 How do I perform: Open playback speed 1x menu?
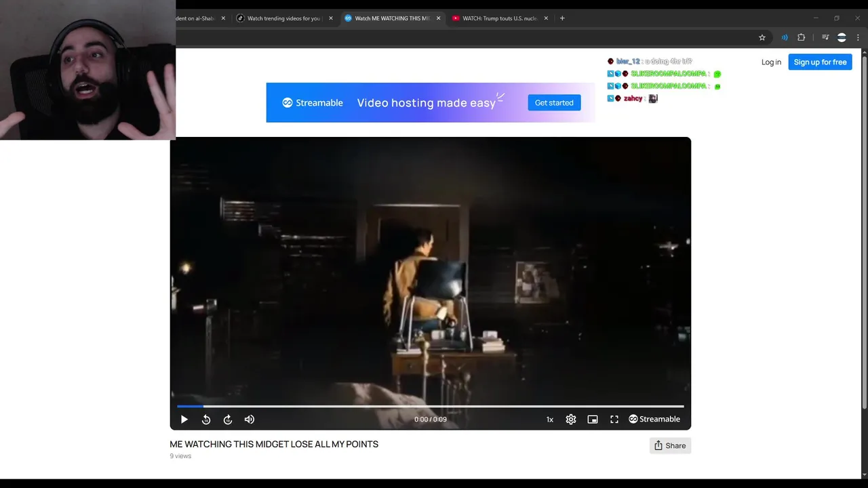pos(550,420)
